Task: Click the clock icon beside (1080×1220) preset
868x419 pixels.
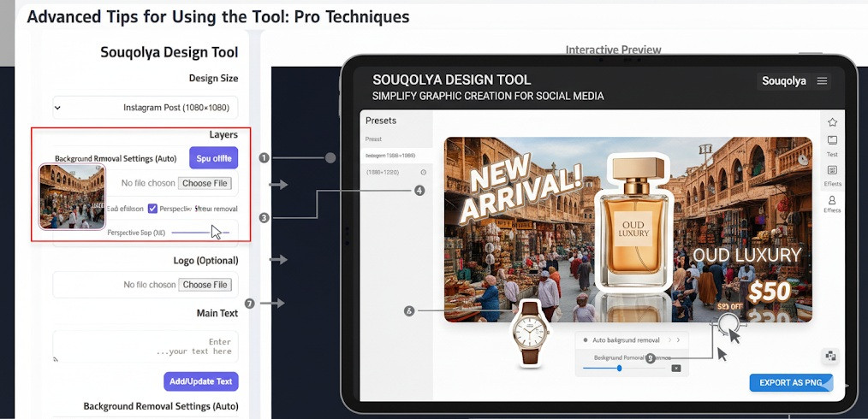Action: click(424, 172)
